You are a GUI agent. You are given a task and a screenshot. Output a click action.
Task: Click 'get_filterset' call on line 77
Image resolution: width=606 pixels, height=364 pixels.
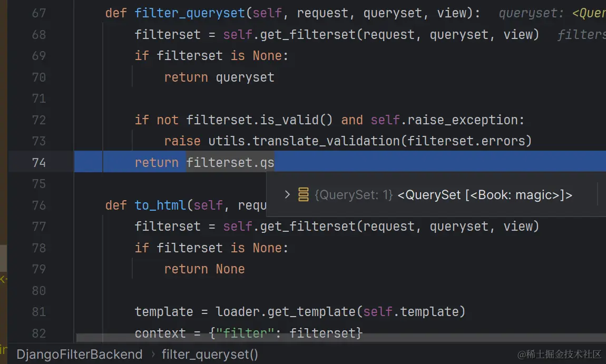pyautogui.click(x=308, y=227)
